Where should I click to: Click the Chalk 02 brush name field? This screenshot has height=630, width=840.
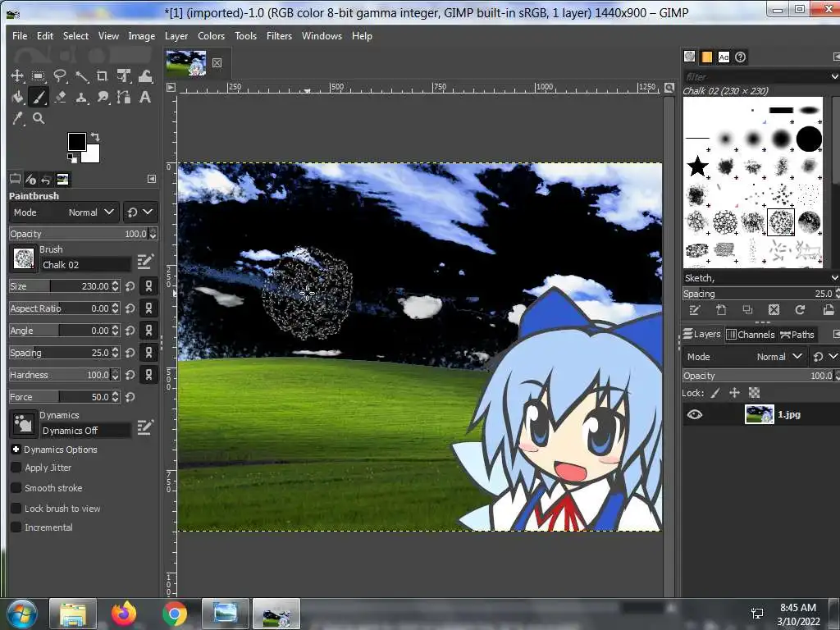click(x=85, y=265)
